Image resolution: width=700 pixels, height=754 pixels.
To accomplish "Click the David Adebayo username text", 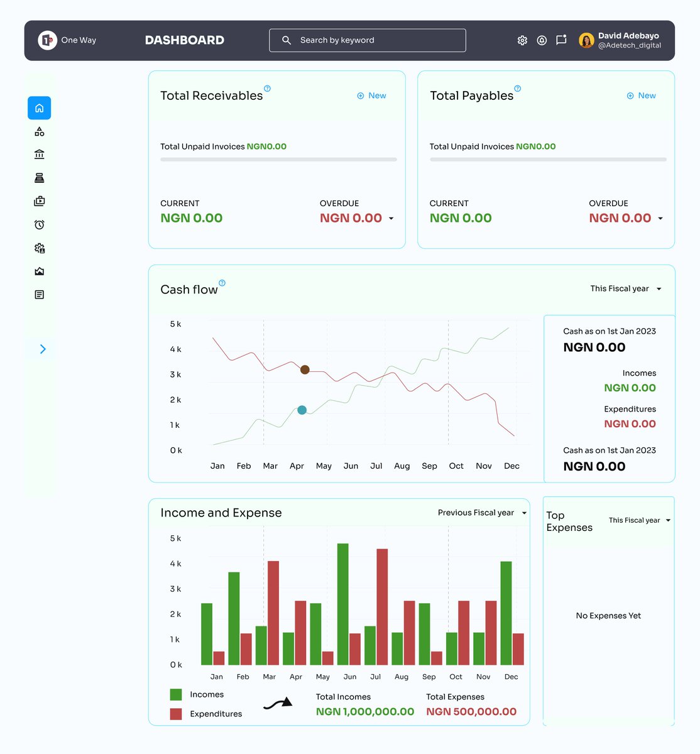I will (628, 36).
